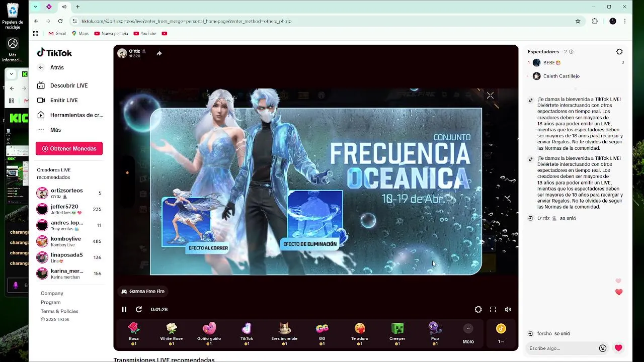Viewport: 644px width, 362px height.
Task: Open jeffer5720 recommended creator
Action: point(69,209)
